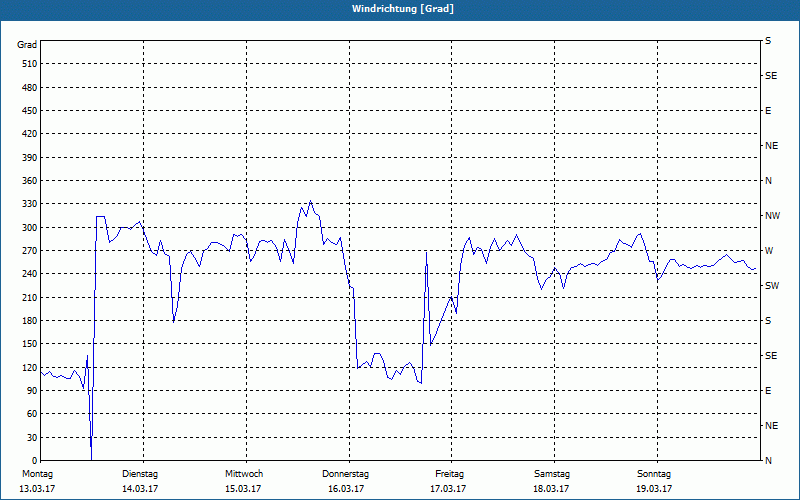
Task: Select the 'Sonntag' day label
Action: click(x=654, y=474)
